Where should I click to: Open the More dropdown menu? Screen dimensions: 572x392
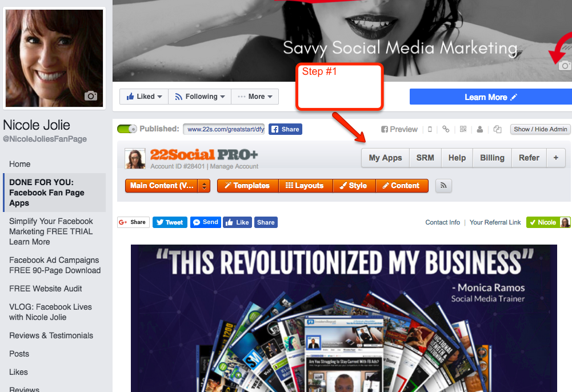pos(255,97)
